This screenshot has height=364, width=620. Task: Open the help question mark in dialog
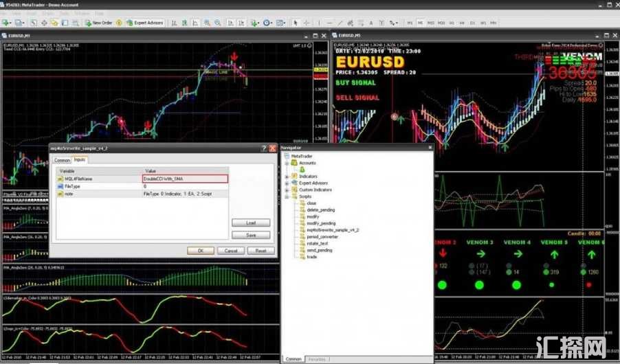(264, 148)
